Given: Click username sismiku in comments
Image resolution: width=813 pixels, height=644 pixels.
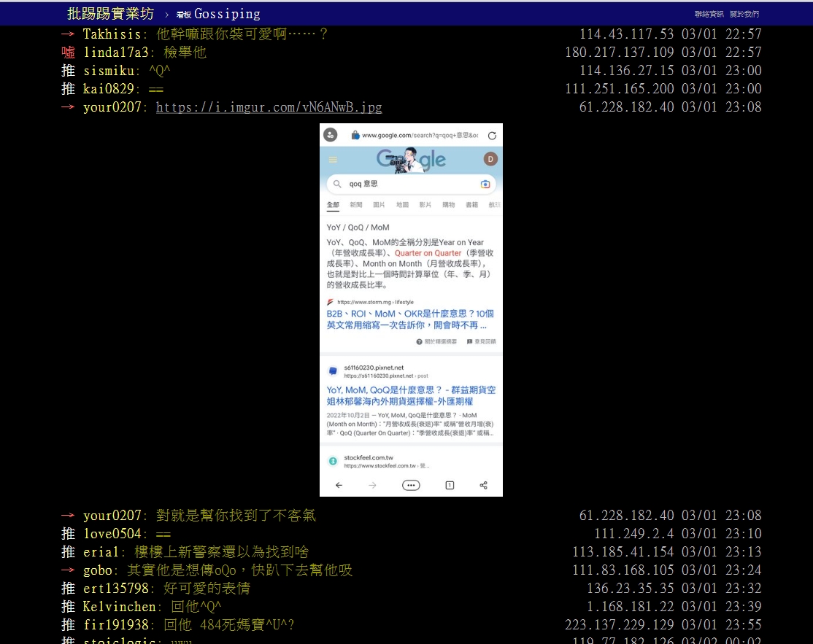Looking at the screenshot, I should pyautogui.click(x=108, y=71).
